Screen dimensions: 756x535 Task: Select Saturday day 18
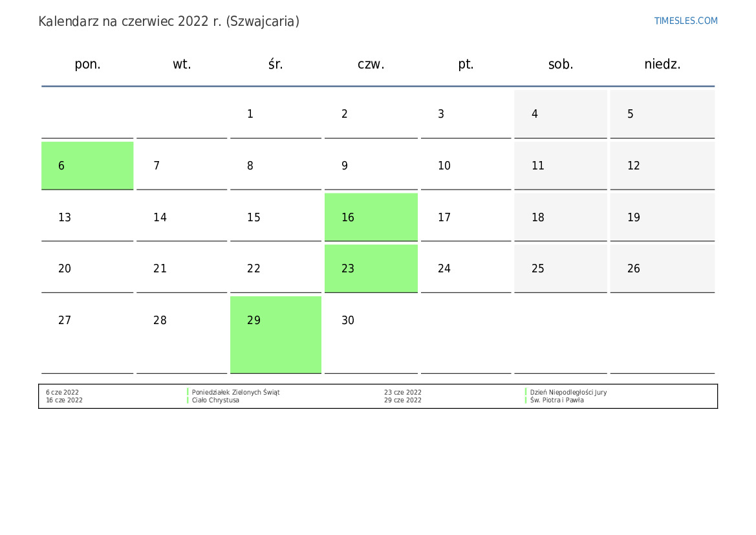pos(560,217)
